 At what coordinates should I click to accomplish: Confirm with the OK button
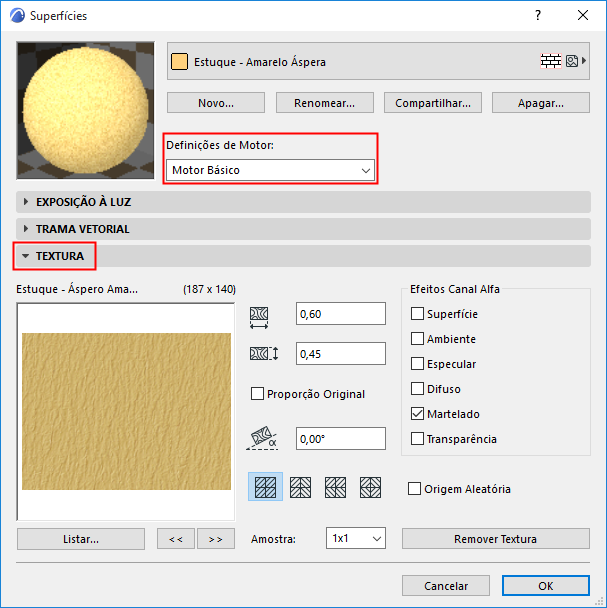[546, 586]
